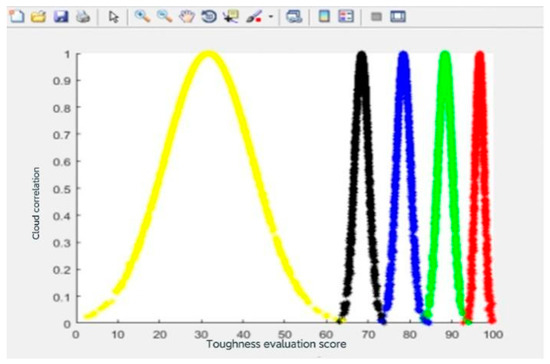The image size is (550, 364).
Task: Open a file with the folder icon
Action: (39, 16)
